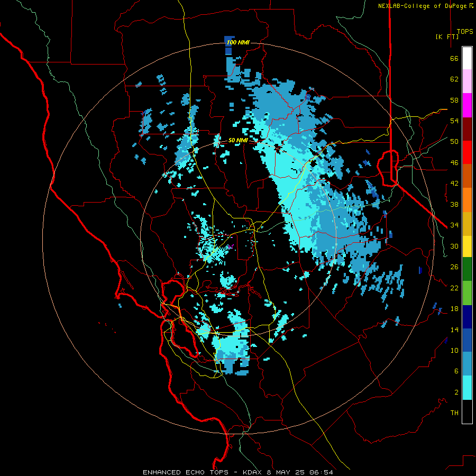Click the 6 legend value
The height and width of the screenshot is (476, 476).
pyautogui.click(x=456, y=371)
